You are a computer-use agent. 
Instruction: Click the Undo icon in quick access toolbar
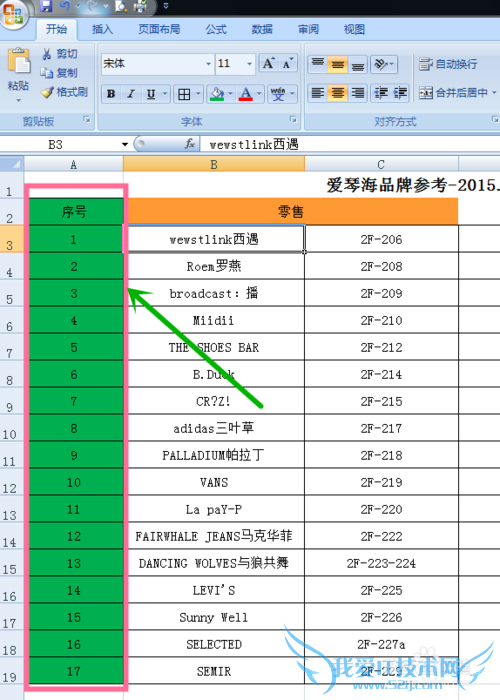[x=65, y=6]
